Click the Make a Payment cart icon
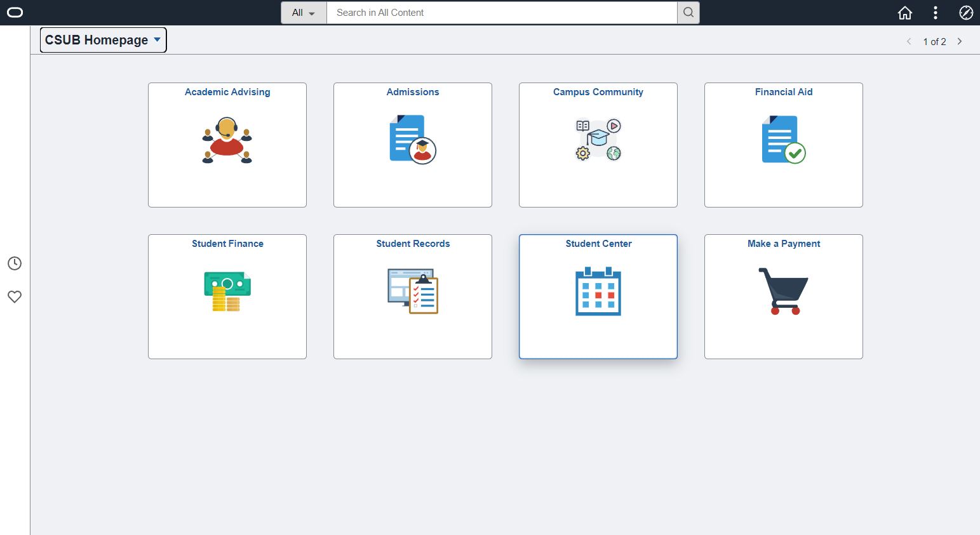 (x=783, y=291)
